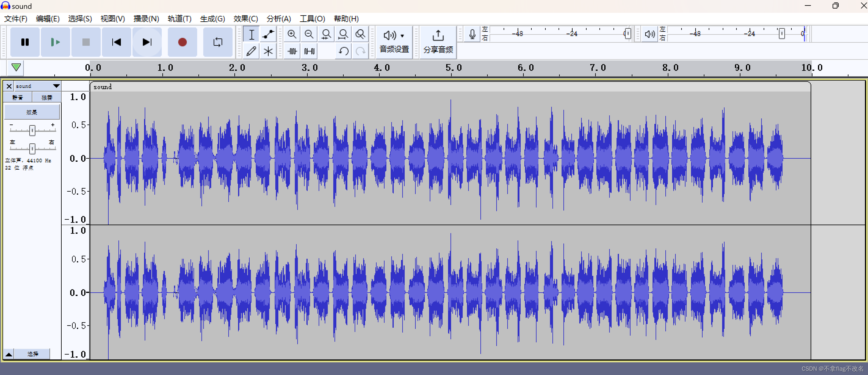This screenshot has width=868, height=375.
Task: Select the Selection (I-beam) tool
Action: [251, 34]
